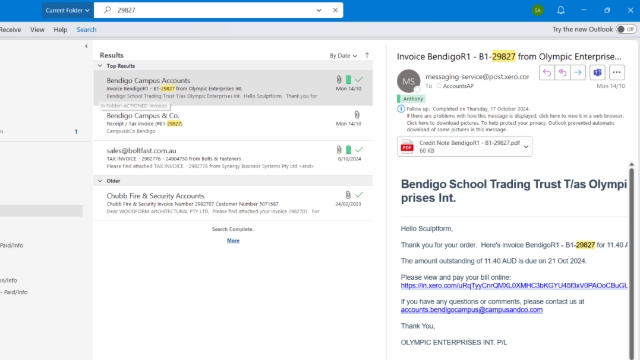640x360 pixels.
Task: Select the sales@boltfast.com.au email
Action: click(233, 158)
